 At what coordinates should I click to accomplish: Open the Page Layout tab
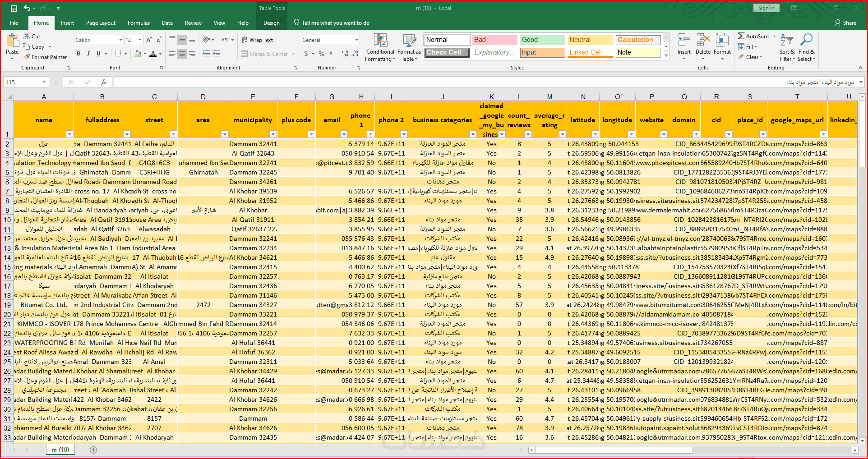[101, 23]
